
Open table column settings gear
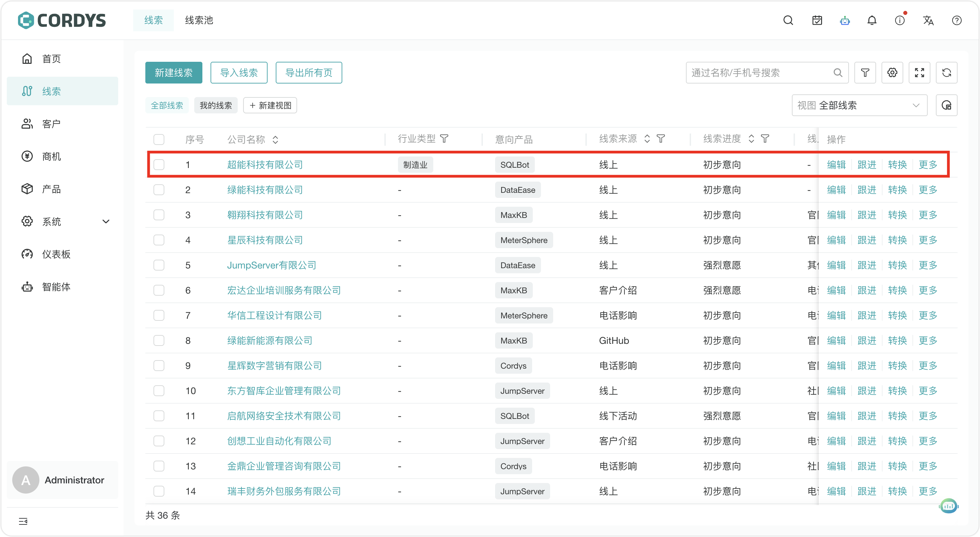click(x=892, y=73)
